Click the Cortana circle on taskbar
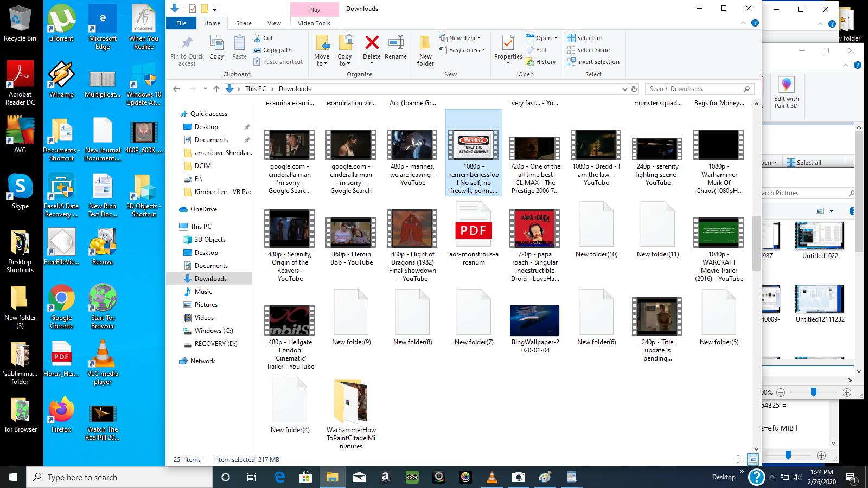This screenshot has height=488, width=868. click(x=226, y=477)
